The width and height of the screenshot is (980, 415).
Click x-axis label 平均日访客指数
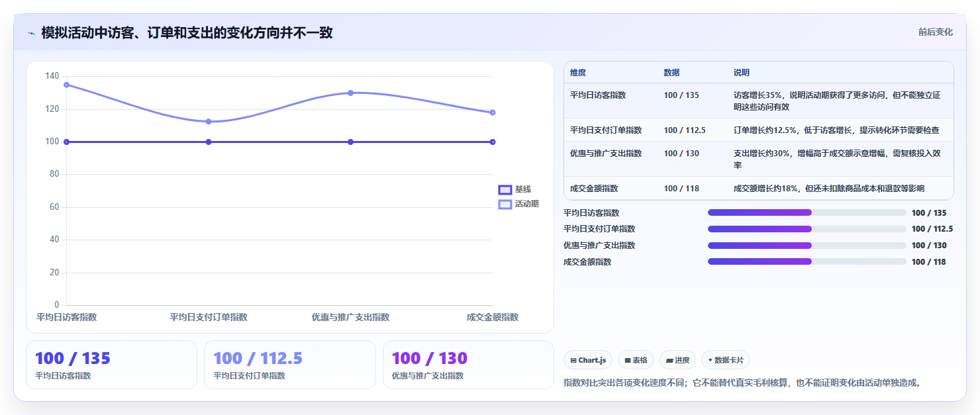pyautogui.click(x=66, y=318)
